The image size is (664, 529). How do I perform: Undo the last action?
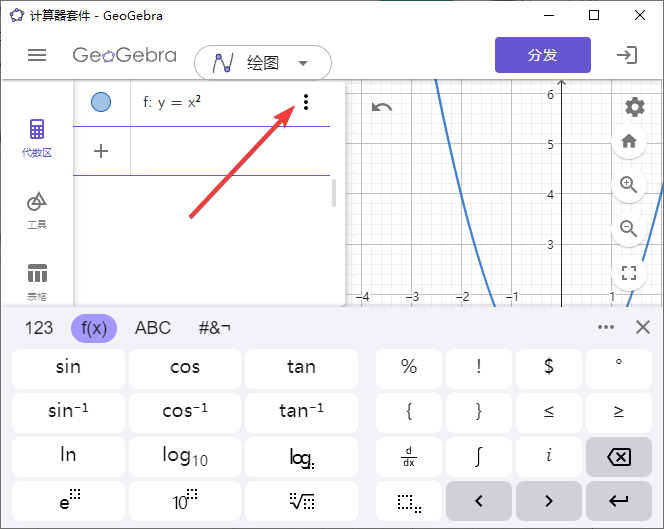[382, 107]
